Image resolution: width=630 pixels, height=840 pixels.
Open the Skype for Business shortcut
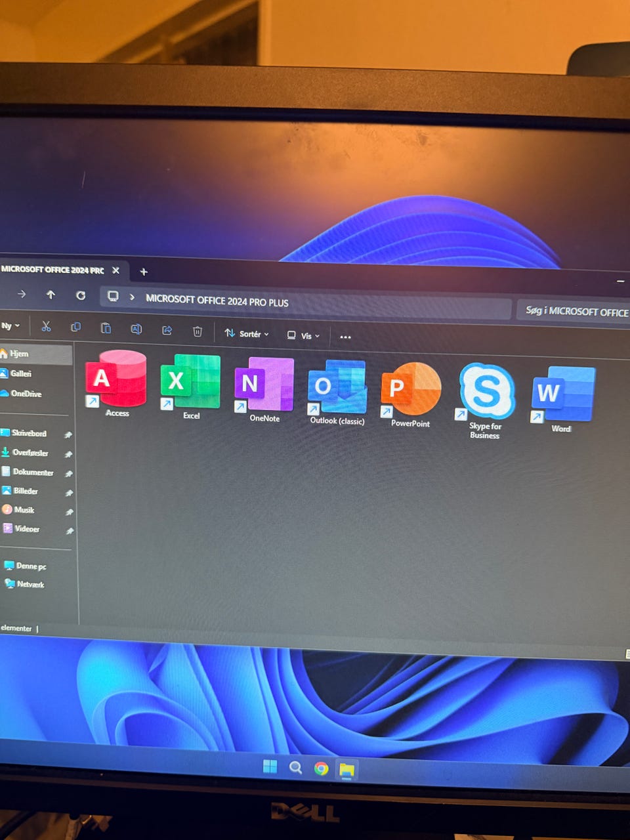[486, 400]
